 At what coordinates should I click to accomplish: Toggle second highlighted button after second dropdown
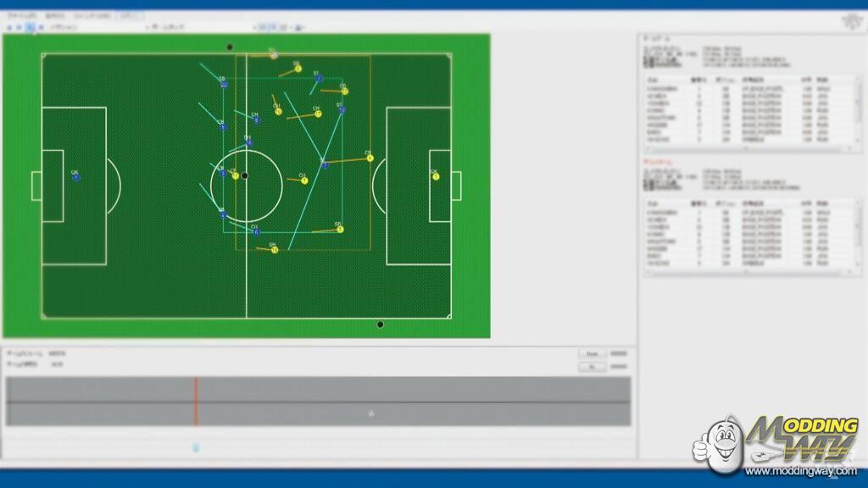pyautogui.click(x=273, y=27)
